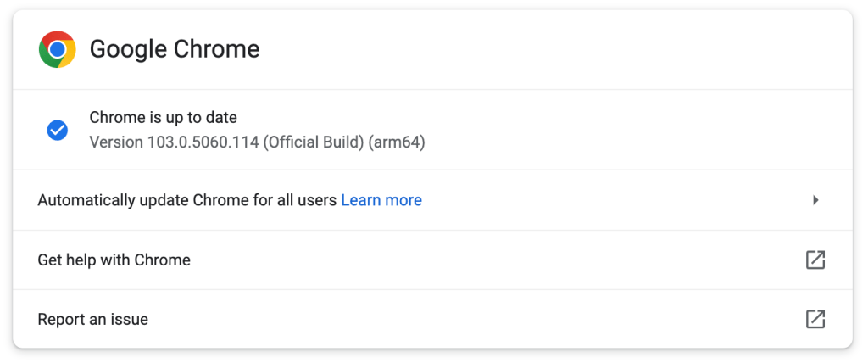Viewport: 868px width, 363px height.
Task: Click the Google Chrome logo
Action: 57,49
